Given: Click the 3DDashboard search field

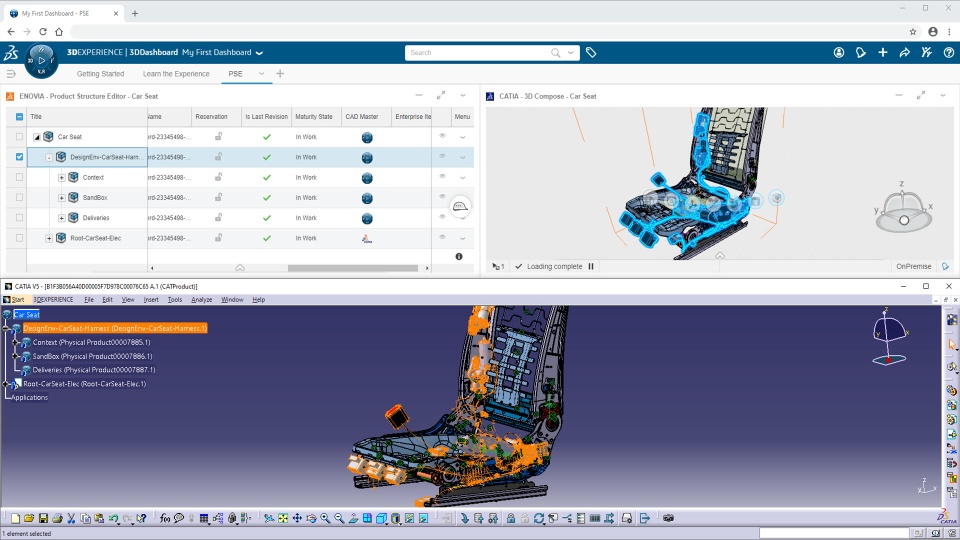Looking at the screenshot, I should (478, 53).
